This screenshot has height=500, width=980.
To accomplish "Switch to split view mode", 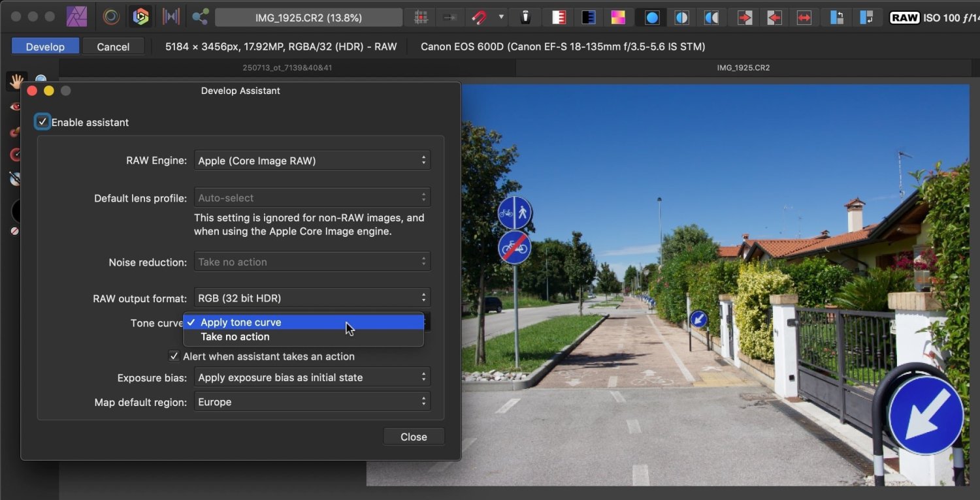I will (681, 18).
